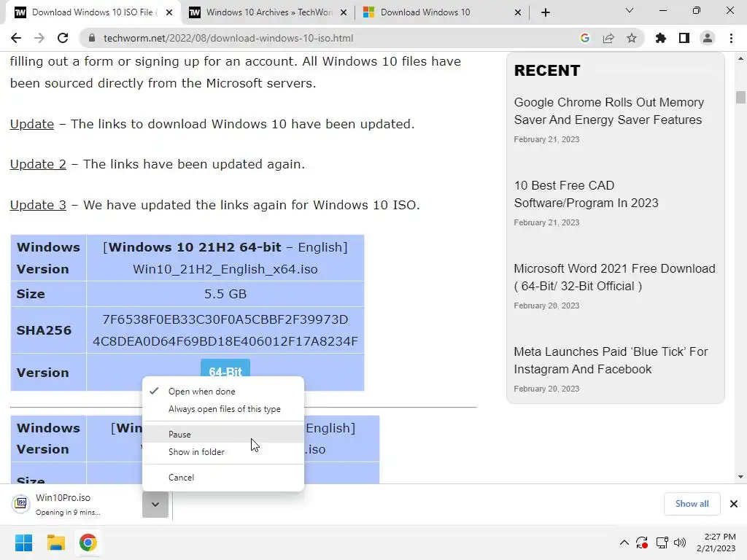This screenshot has height=560, width=747.
Task: Click the forward navigation arrow
Action: click(39, 38)
